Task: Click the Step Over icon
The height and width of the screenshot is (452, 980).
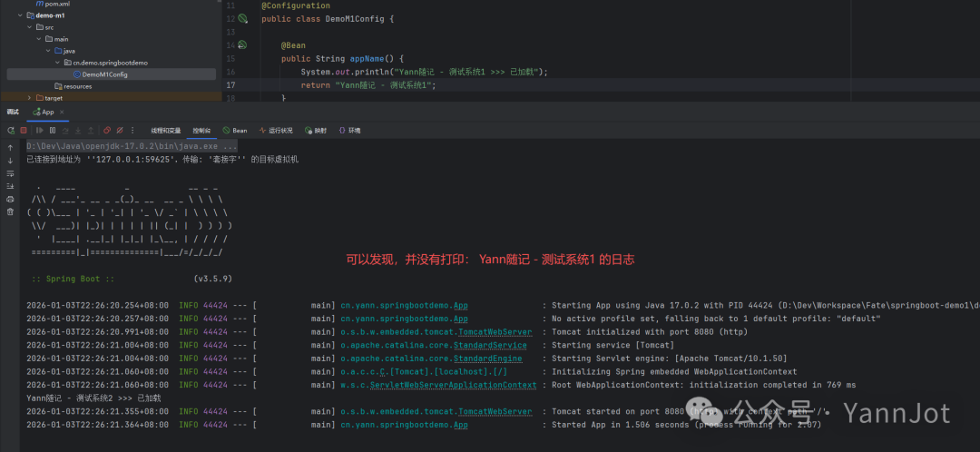Action: click(x=65, y=130)
